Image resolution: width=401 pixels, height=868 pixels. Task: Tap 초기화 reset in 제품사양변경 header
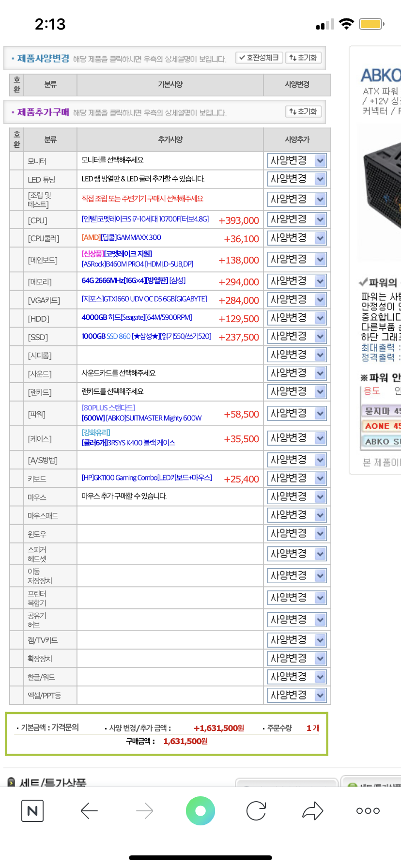coord(303,58)
